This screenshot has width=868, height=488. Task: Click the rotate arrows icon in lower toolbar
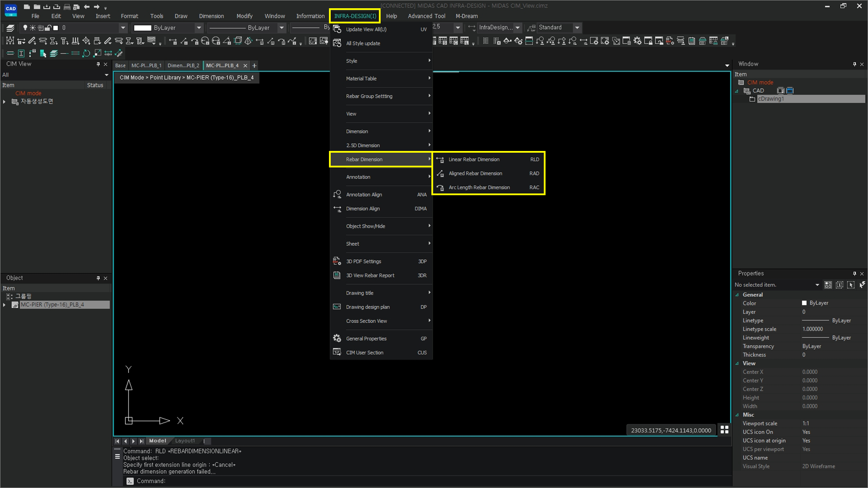coord(86,53)
